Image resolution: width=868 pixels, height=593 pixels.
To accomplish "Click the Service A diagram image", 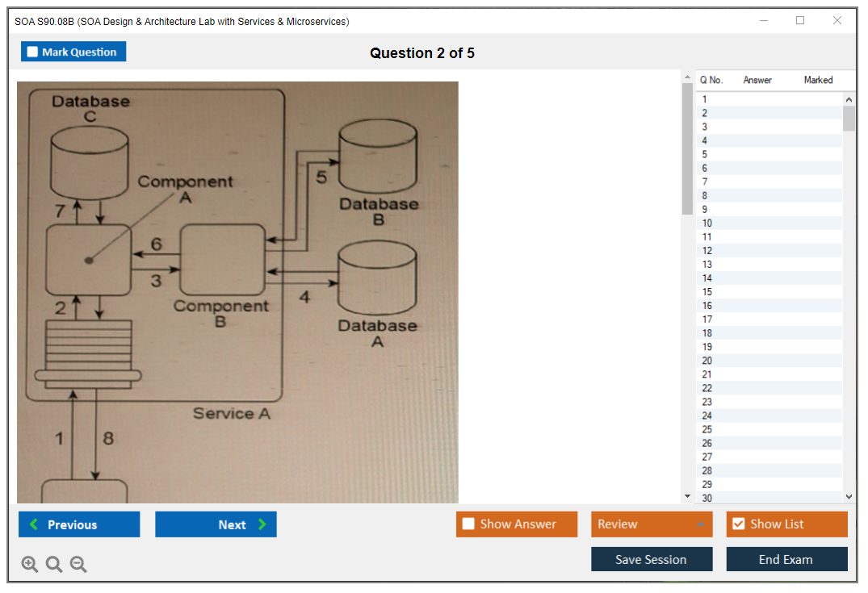I will pos(237,292).
